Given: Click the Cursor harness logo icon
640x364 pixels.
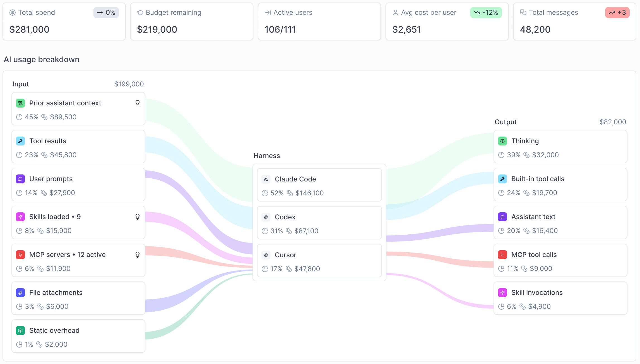Looking at the screenshot, I should click(x=266, y=255).
